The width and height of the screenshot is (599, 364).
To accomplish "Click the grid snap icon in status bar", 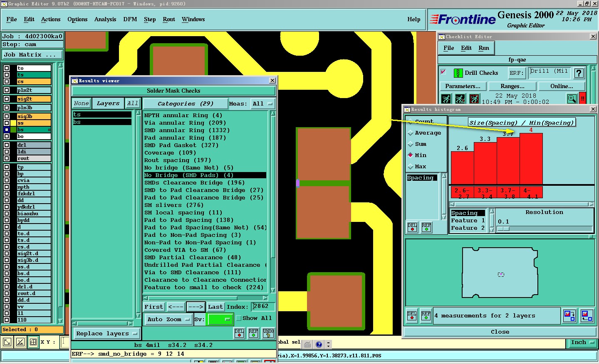I will [x=33, y=342].
